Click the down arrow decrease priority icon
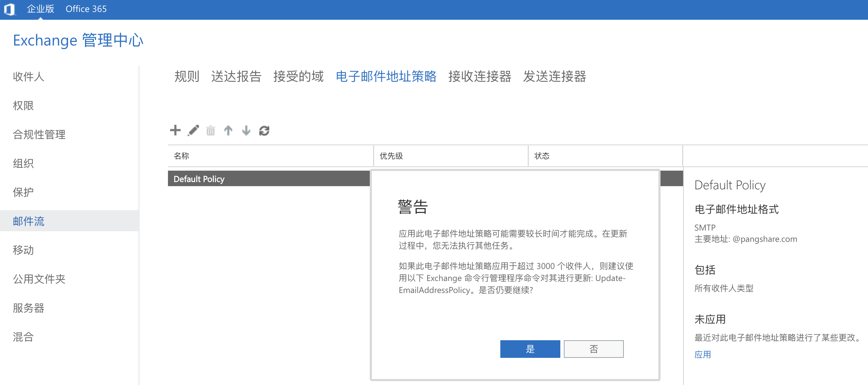This screenshot has width=868, height=385. (x=246, y=131)
